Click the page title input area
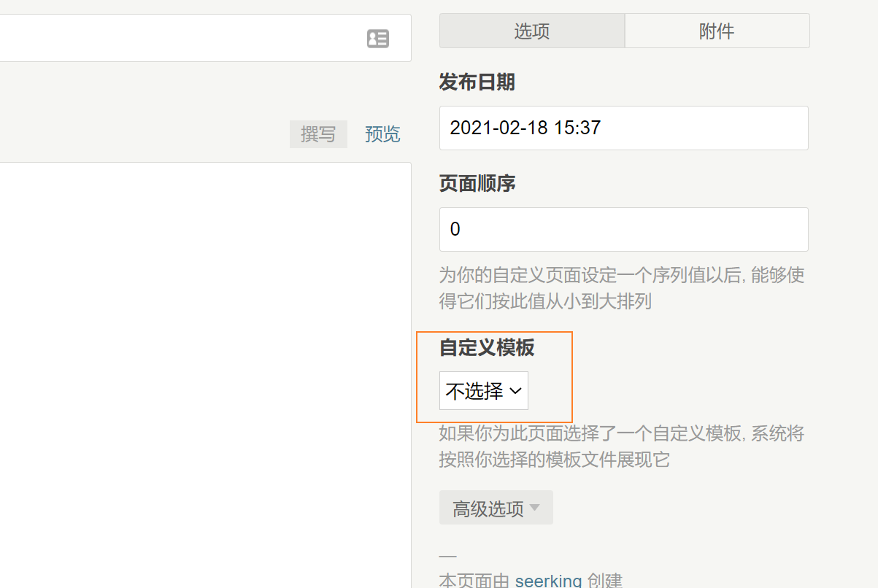The width and height of the screenshot is (878, 588). point(182,38)
